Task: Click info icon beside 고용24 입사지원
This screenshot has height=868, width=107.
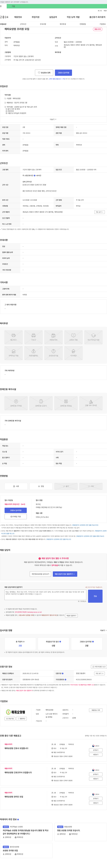Action: (93, 642)
